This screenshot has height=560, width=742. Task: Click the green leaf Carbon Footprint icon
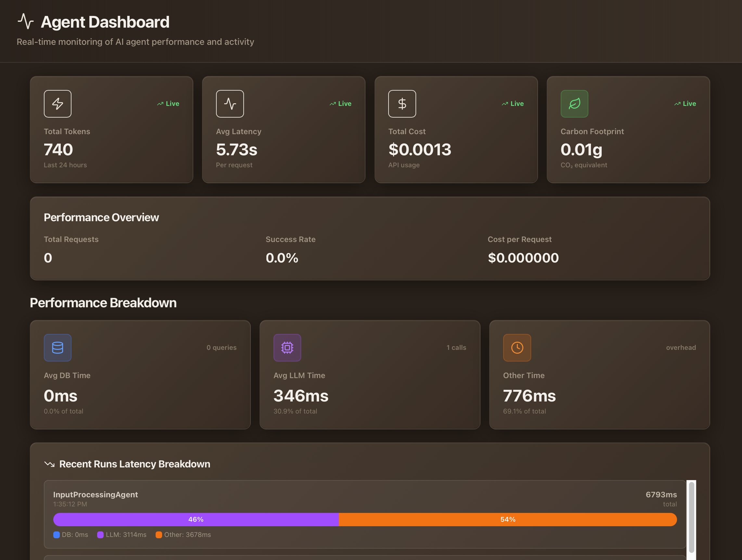point(574,104)
